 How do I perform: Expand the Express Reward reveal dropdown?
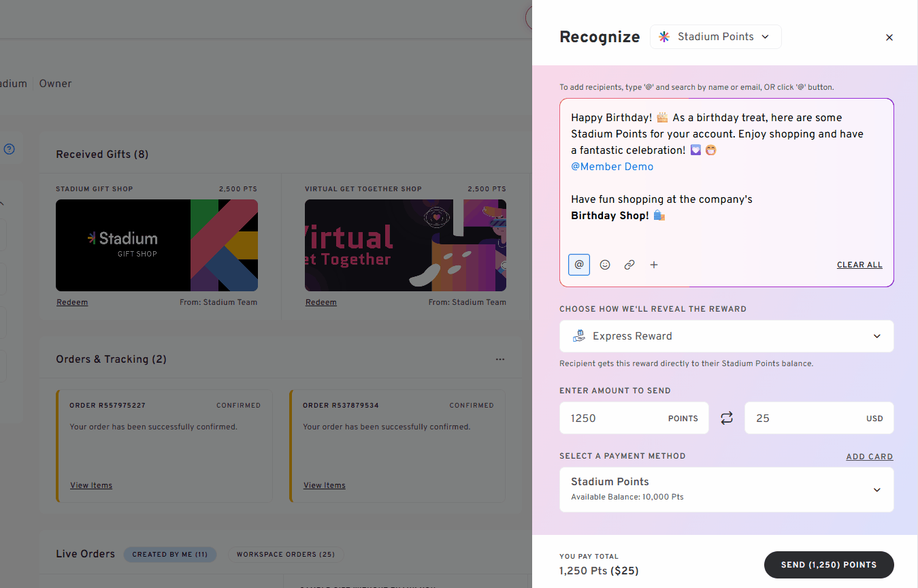click(727, 336)
